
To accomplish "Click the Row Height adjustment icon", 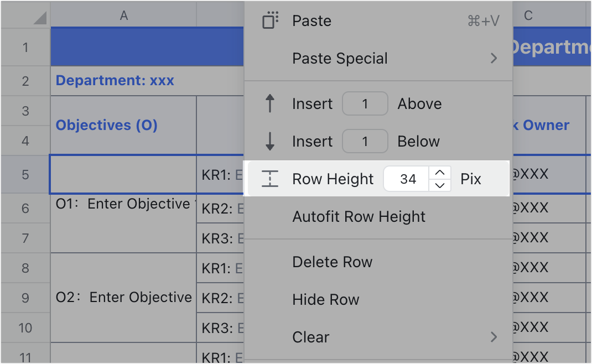I will (271, 178).
